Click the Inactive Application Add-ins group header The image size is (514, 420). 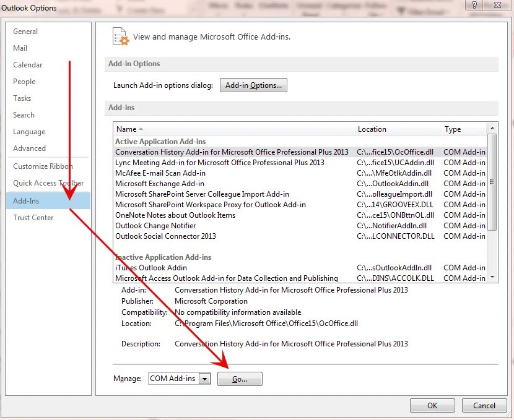tap(163, 257)
